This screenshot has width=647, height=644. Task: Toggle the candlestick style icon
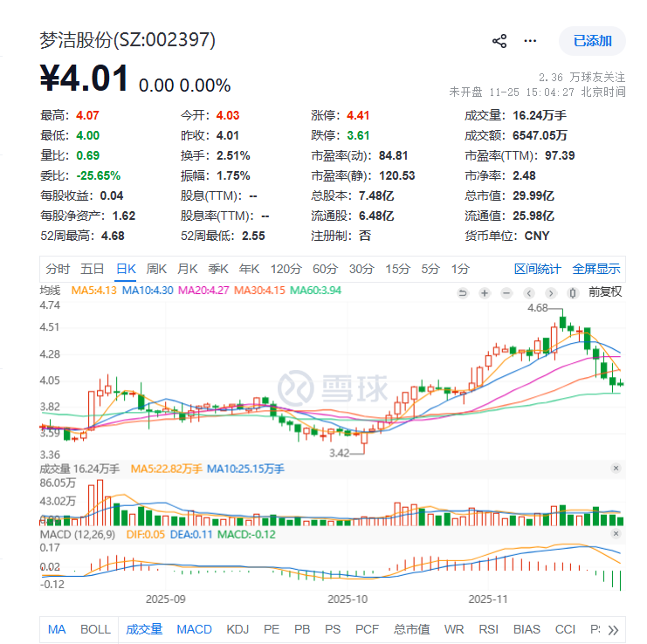(x=572, y=292)
